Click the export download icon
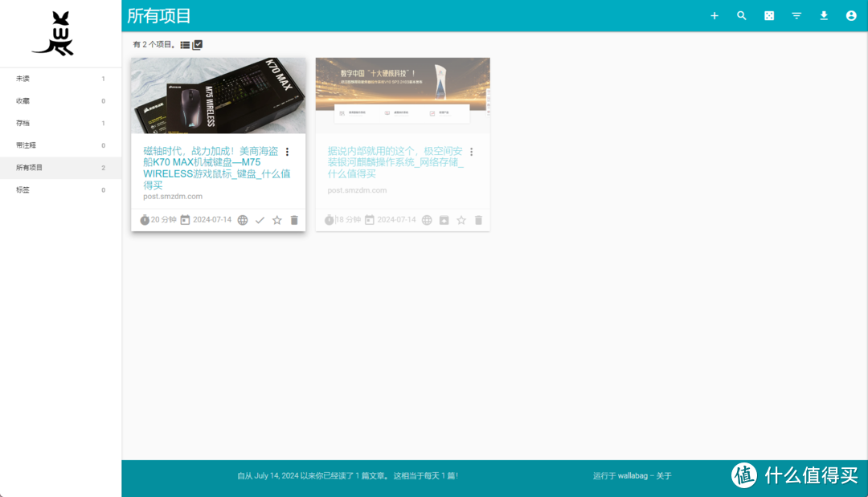This screenshot has height=497, width=868. click(x=824, y=16)
